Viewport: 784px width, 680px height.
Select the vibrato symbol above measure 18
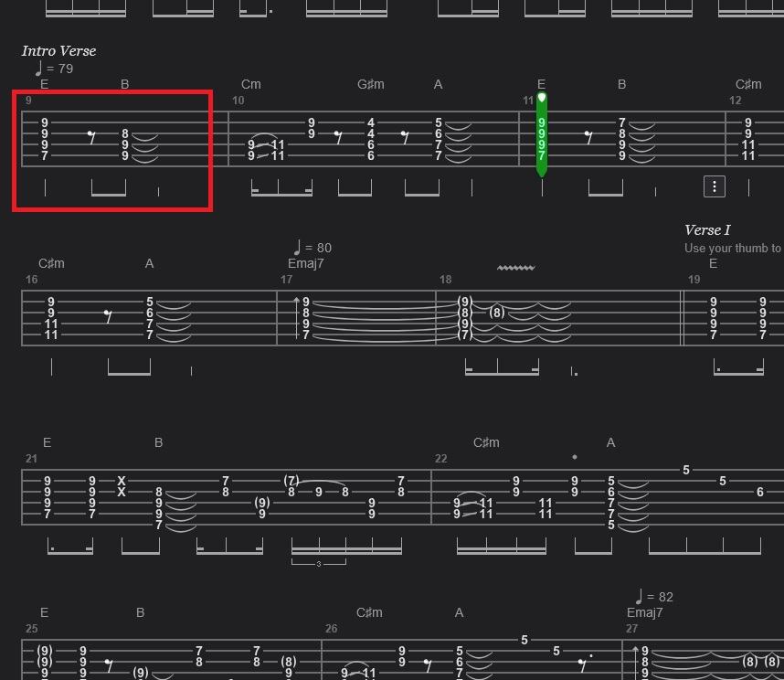[516, 268]
